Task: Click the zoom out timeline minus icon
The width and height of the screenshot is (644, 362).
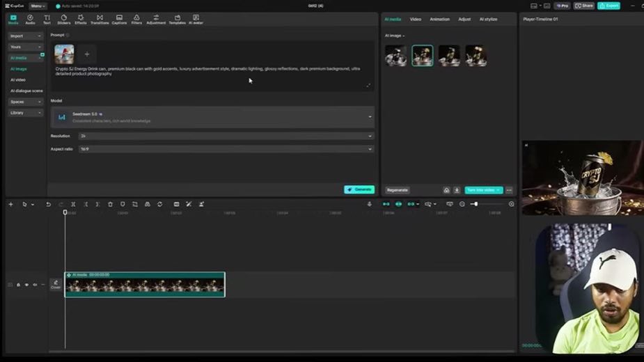Action: (x=462, y=204)
